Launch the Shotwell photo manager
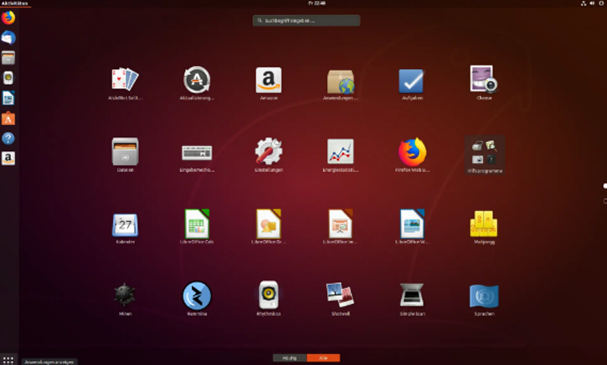Image resolution: width=607 pixels, height=365 pixels. pos(341,299)
